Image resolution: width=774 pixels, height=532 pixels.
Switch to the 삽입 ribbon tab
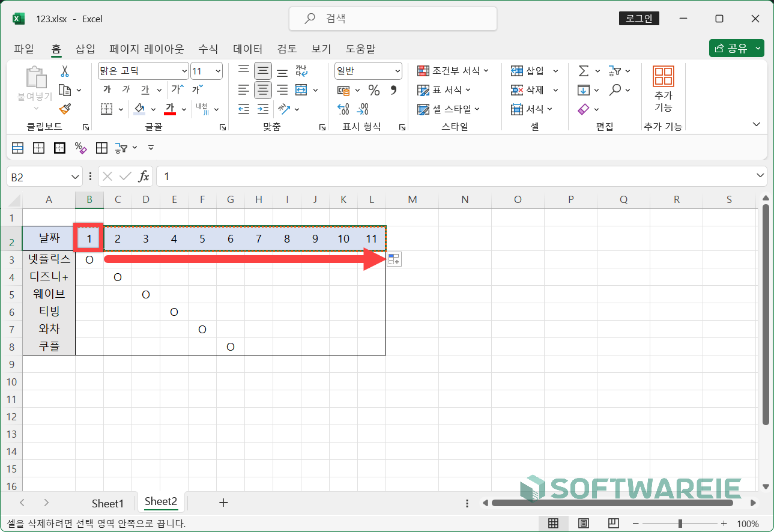click(85, 49)
